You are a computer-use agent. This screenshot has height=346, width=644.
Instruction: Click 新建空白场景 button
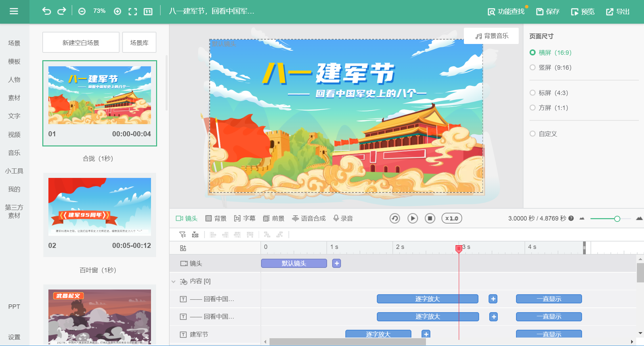(x=81, y=43)
